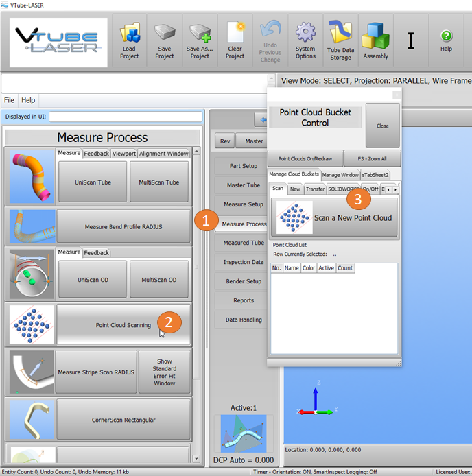Toggle Point Clouds On/Redraw
Screen dimensions: 472x476
[x=304, y=158]
